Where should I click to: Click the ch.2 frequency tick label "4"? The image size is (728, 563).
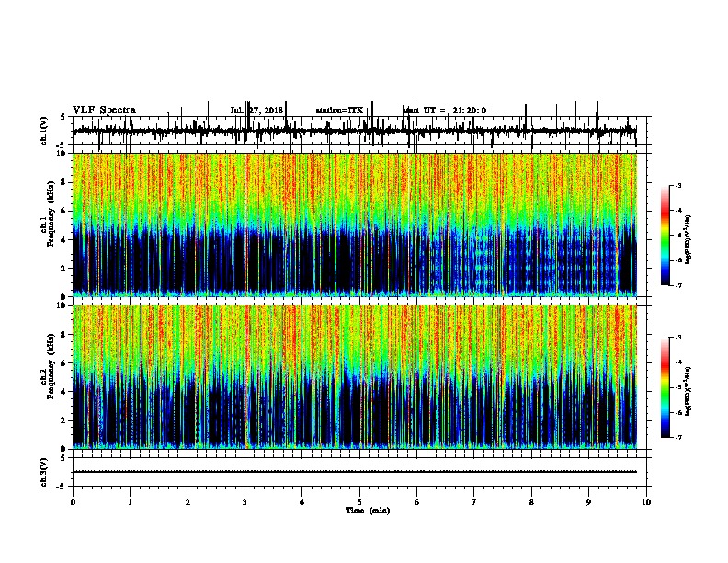(x=64, y=392)
